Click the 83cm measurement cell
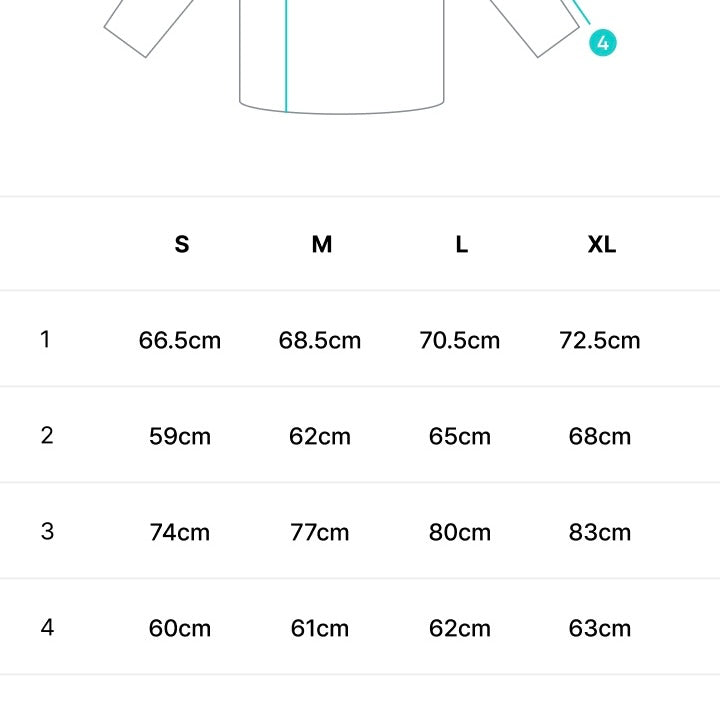 [x=600, y=532]
